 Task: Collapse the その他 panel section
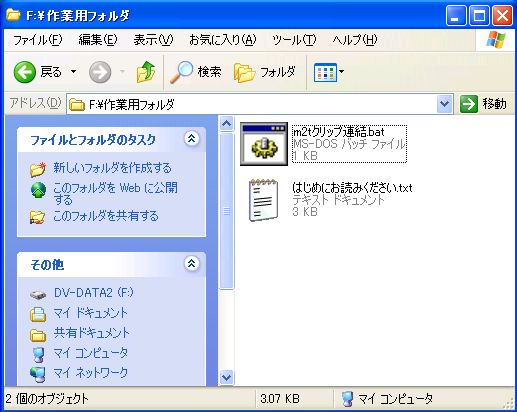coord(192,264)
